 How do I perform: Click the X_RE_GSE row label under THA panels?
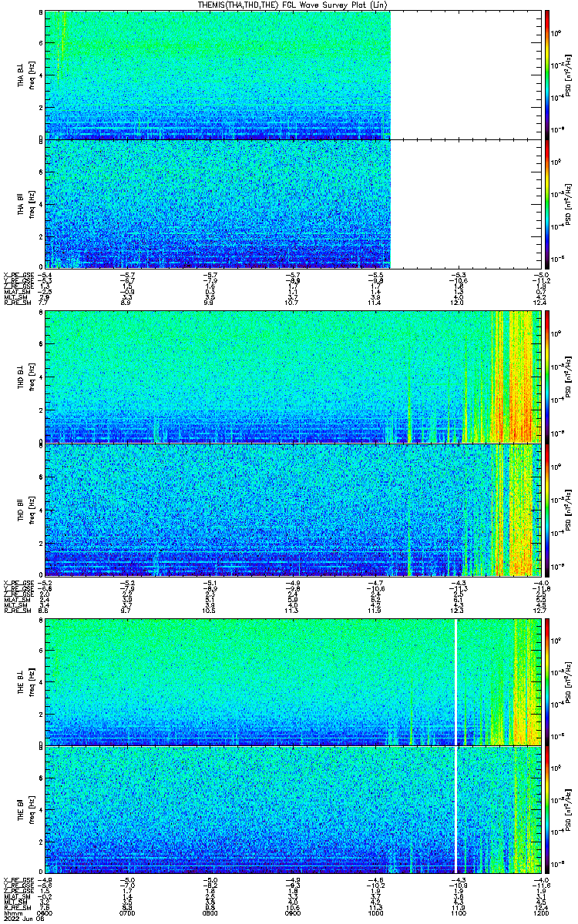pyautogui.click(x=17, y=274)
